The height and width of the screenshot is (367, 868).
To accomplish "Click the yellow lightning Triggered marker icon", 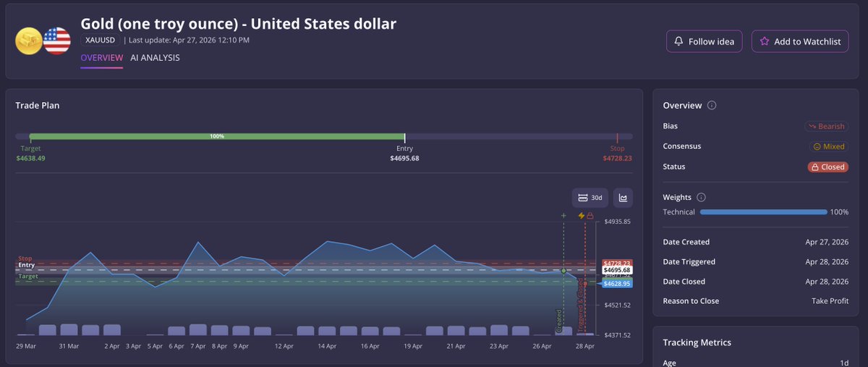I will [x=581, y=215].
